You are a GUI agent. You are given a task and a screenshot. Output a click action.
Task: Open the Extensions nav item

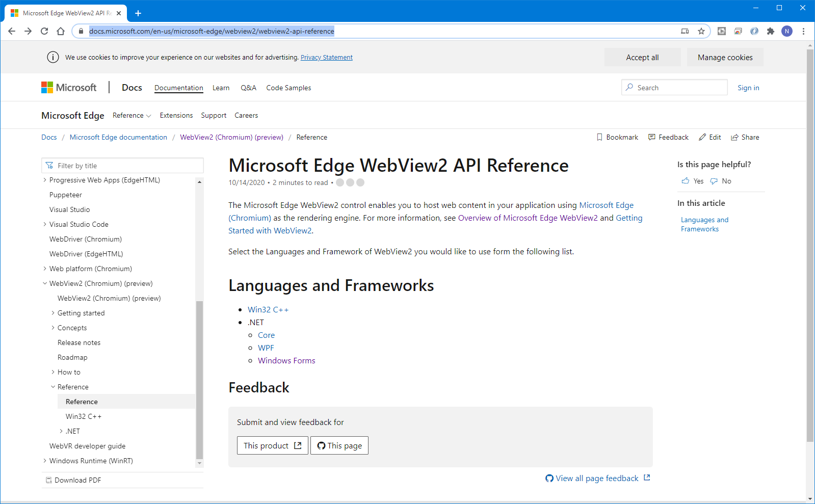tap(176, 116)
